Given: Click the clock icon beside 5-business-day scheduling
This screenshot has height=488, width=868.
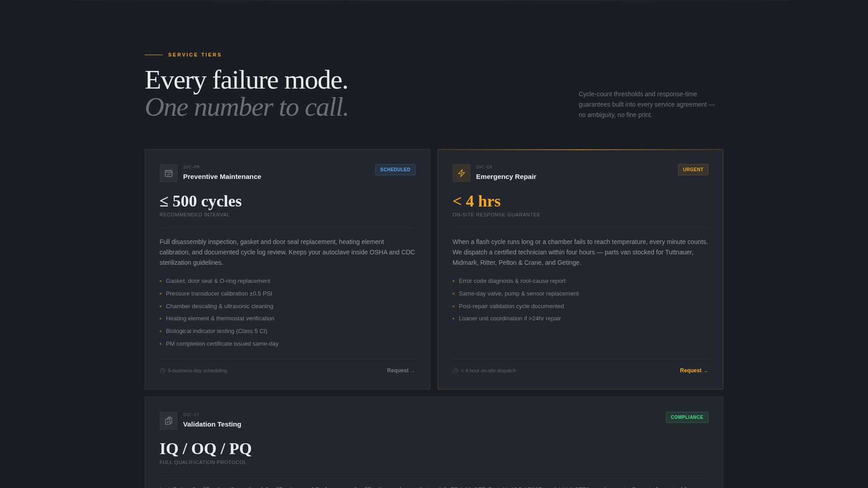Looking at the screenshot, I should [162, 371].
